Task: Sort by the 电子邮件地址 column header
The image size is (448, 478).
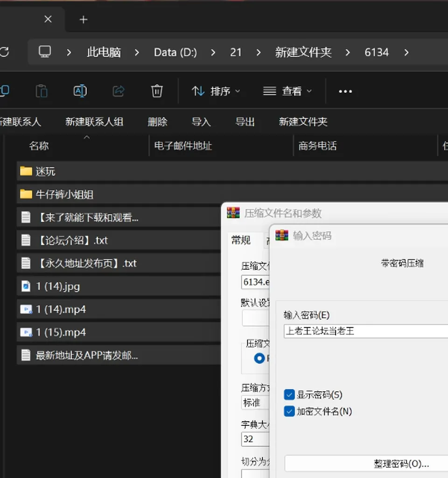Action: (183, 146)
